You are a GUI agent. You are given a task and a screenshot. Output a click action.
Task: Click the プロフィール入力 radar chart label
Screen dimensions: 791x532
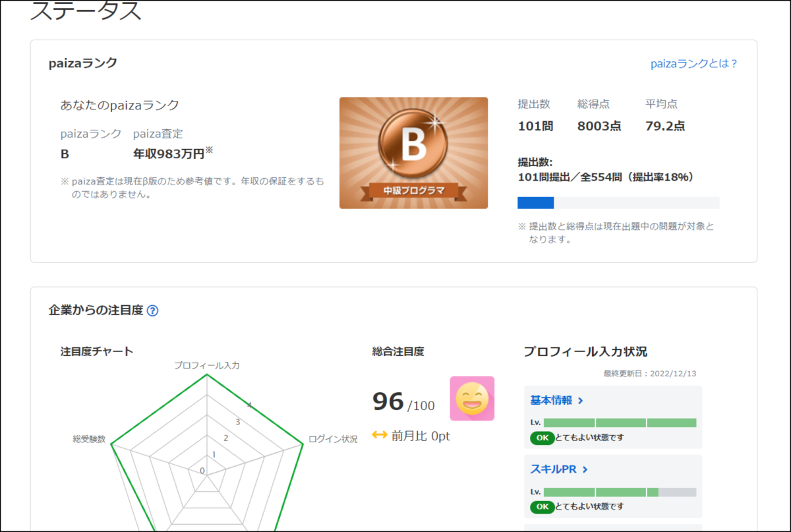206,365
